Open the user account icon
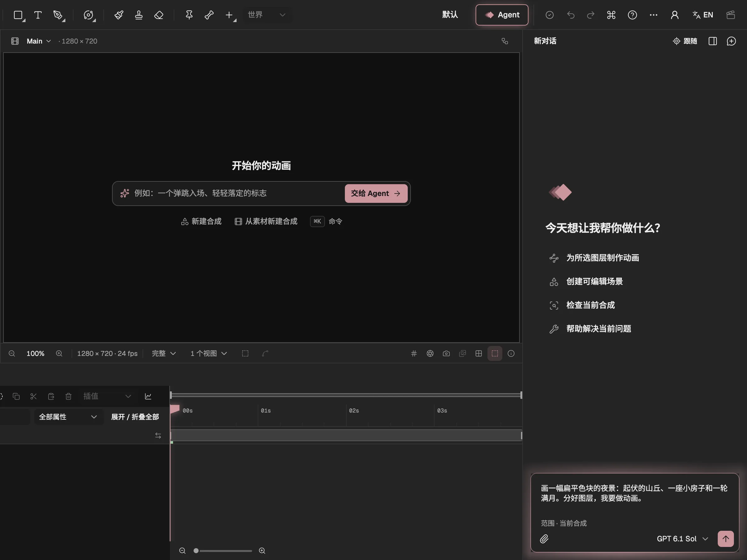 (x=674, y=15)
